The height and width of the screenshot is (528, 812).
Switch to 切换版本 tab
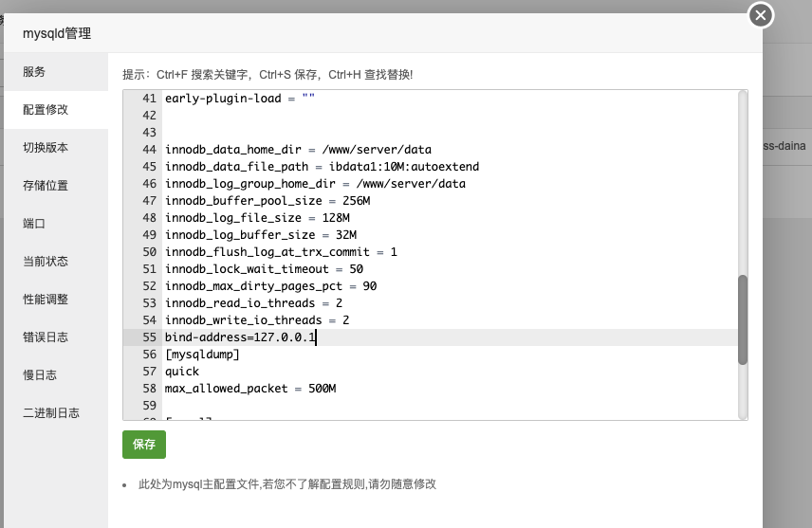(x=56, y=148)
